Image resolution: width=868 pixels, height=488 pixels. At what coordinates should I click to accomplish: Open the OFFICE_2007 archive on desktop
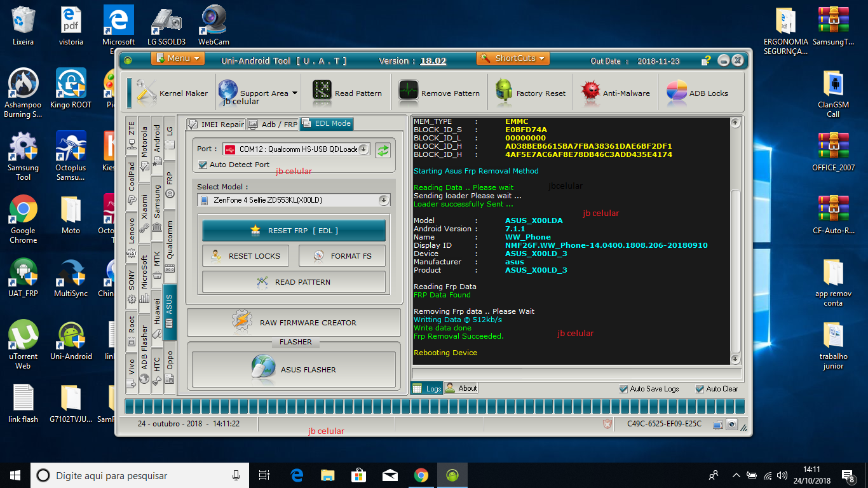[833, 152]
